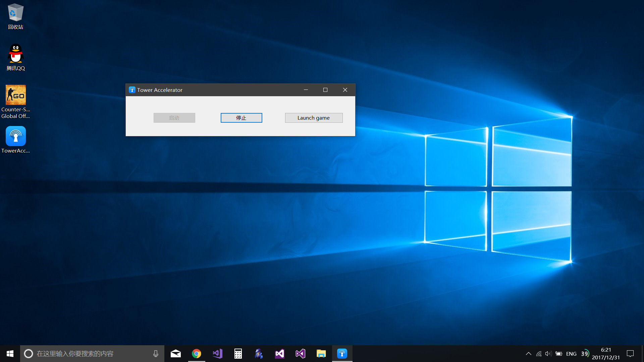Image resolution: width=644 pixels, height=362 pixels.
Task: Open the clock and date flyout
Action: (606, 354)
